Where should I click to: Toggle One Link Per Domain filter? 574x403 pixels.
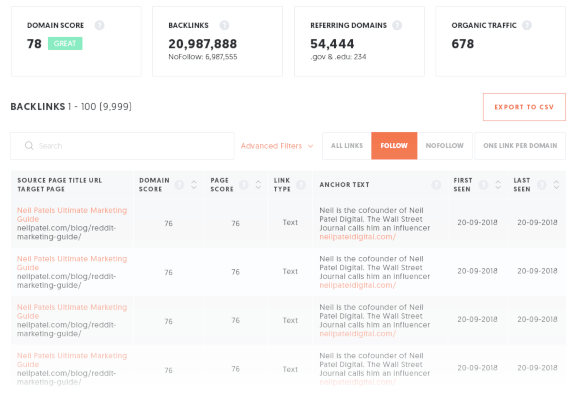click(x=520, y=146)
